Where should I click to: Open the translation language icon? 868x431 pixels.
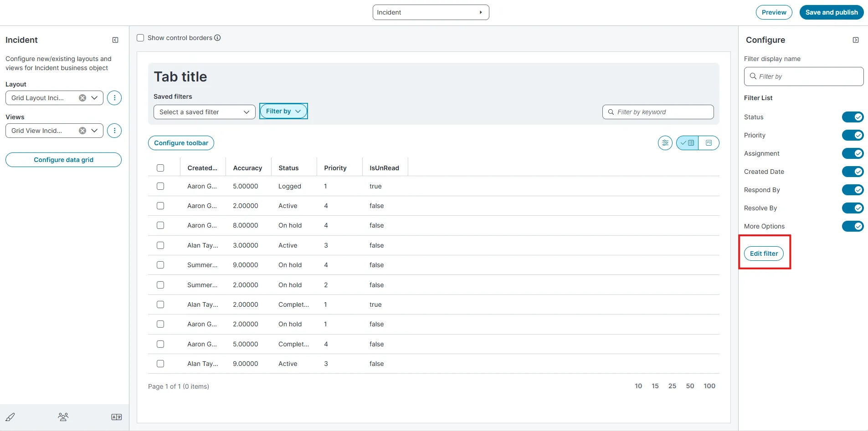(x=117, y=417)
